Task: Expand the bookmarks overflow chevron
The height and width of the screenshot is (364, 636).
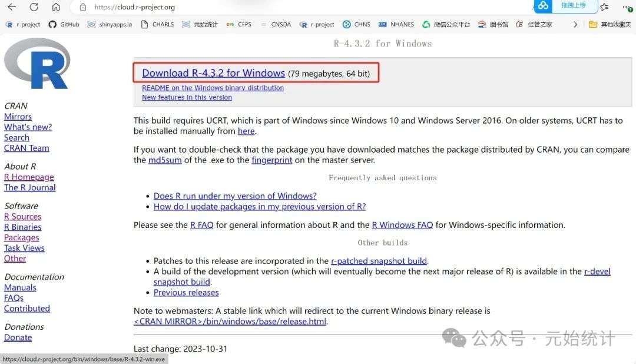Action: 575,24
